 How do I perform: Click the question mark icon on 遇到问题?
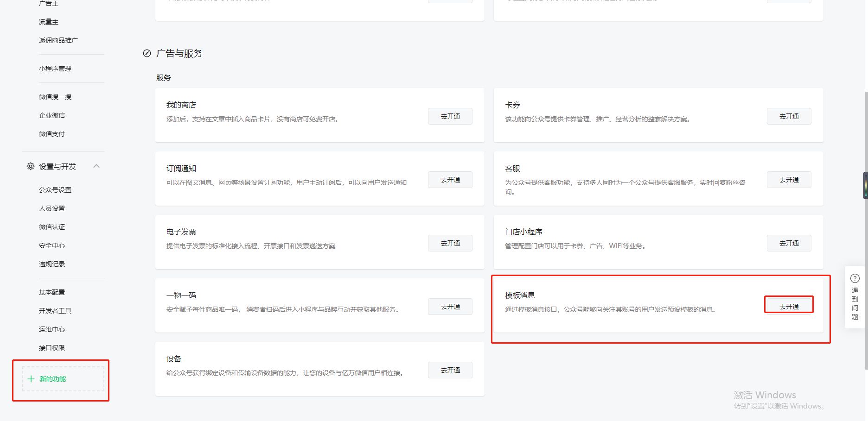point(855,278)
